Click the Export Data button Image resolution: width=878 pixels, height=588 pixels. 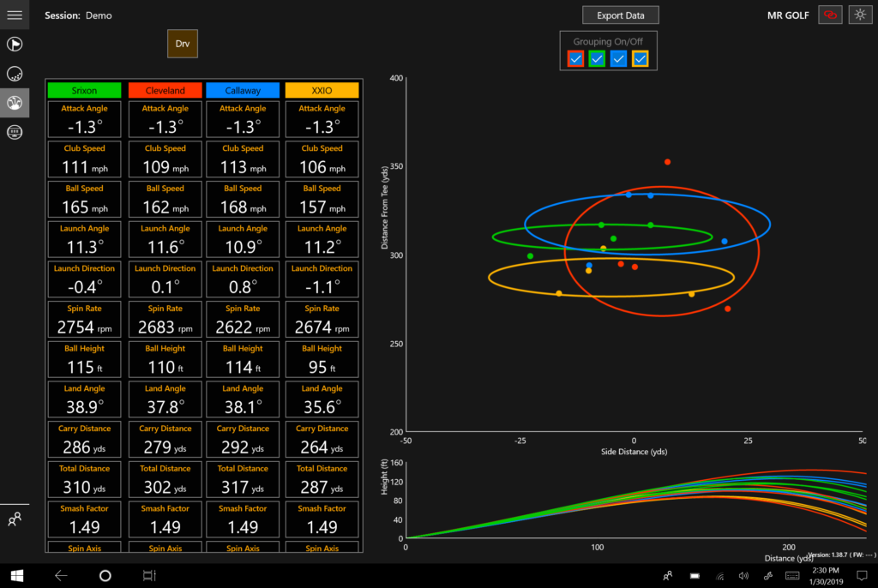click(621, 15)
